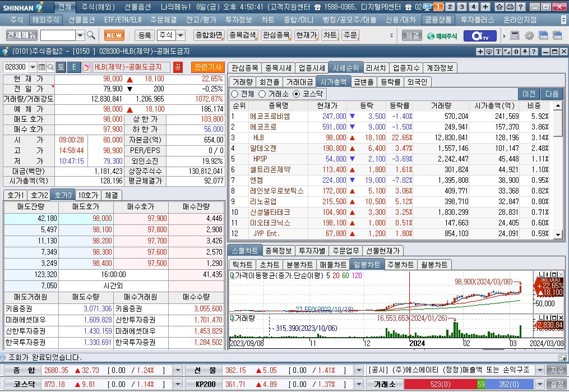The width and height of the screenshot is (569, 392).
Task: Expand the 코스닥 index ticker dropdown
Action: pyautogui.click(x=178, y=384)
